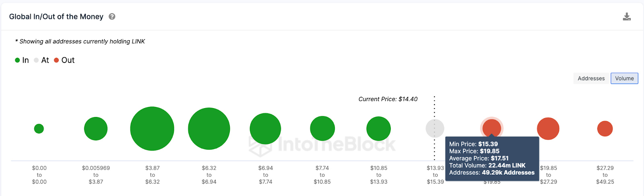Click the highlighted red $15.39 to $19.85 bubble
The height and width of the screenshot is (196, 644).
492,127
